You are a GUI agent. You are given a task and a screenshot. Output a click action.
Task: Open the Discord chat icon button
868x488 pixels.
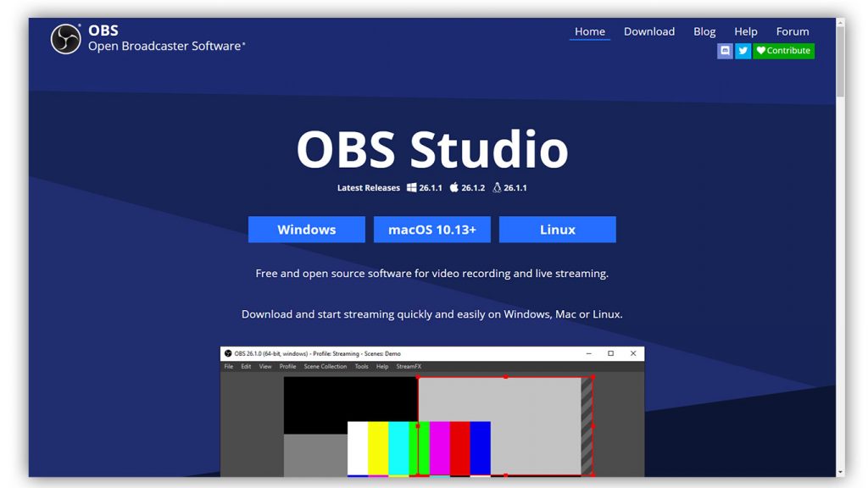[x=725, y=51]
